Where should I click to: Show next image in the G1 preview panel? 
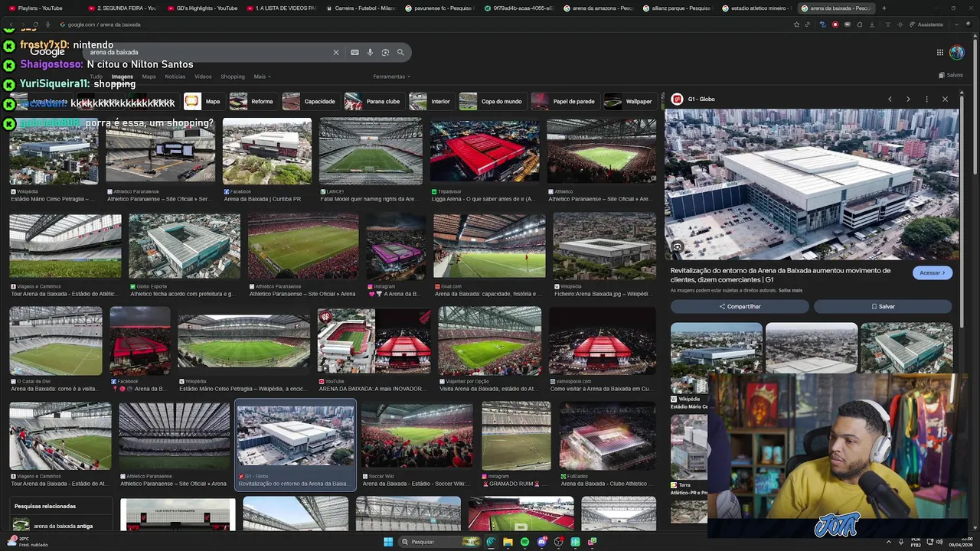(x=908, y=99)
